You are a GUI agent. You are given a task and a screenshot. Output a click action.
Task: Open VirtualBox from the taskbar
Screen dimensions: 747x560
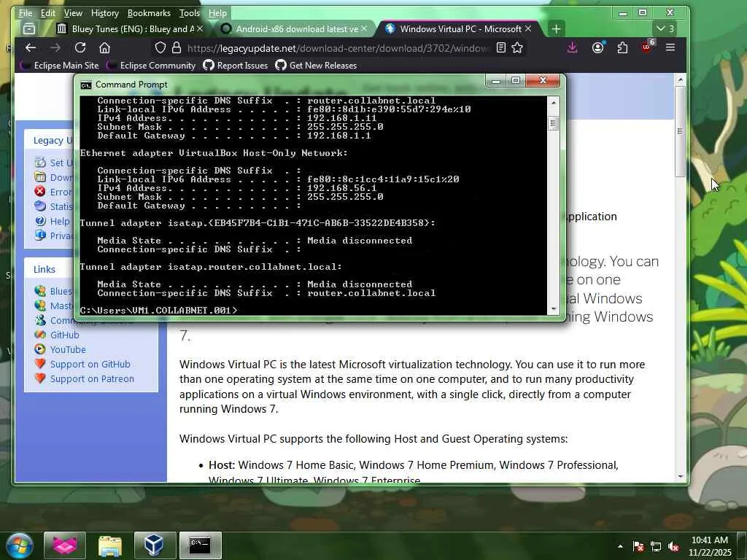155,545
